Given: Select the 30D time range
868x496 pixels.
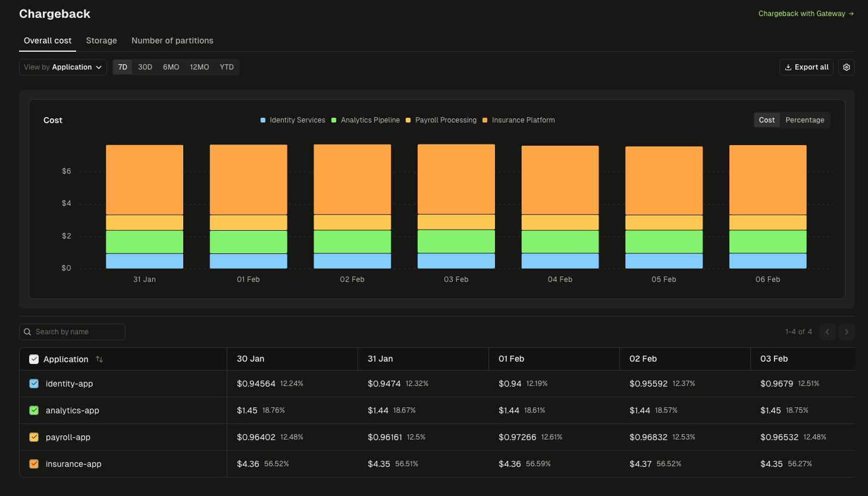Looking at the screenshot, I should pyautogui.click(x=145, y=67).
